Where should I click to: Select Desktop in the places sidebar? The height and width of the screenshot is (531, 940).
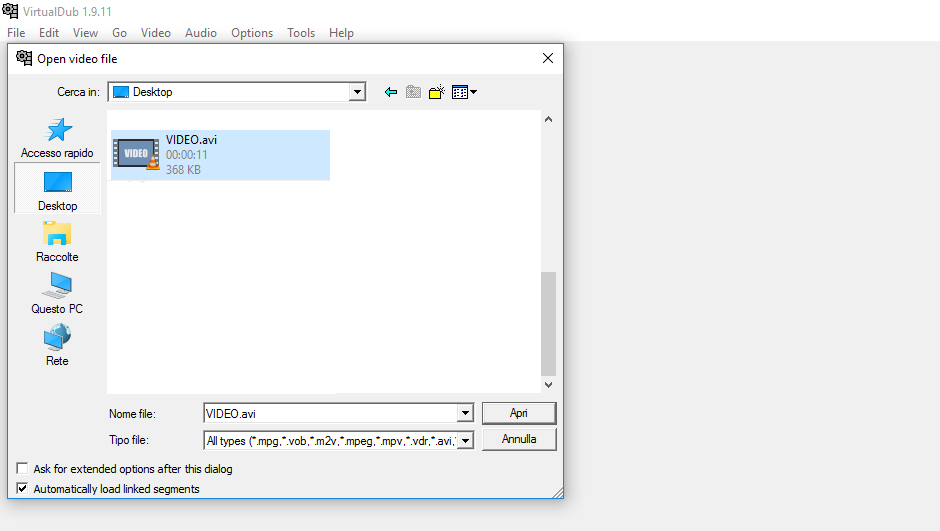click(58, 188)
